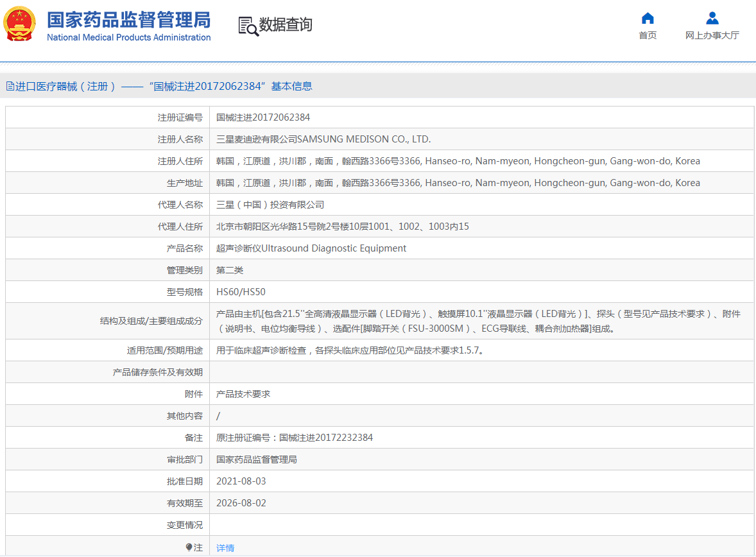Select the 产品技术要求 attachment value
756x557 pixels.
243,394
